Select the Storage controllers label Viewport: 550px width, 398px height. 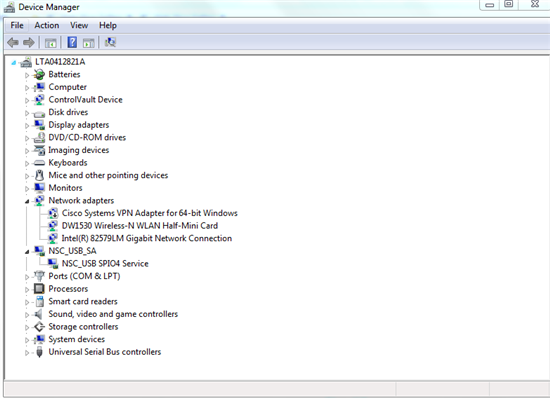click(83, 327)
